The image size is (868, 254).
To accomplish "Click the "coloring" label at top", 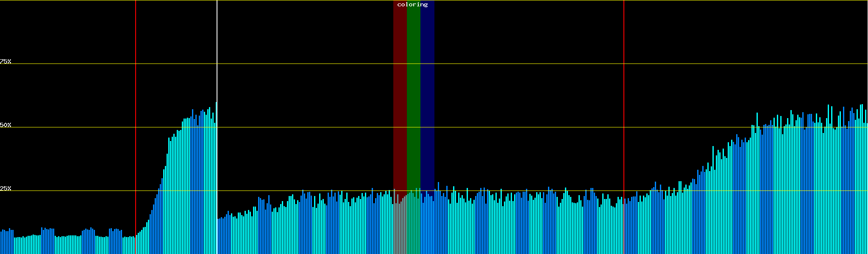I will (412, 5).
